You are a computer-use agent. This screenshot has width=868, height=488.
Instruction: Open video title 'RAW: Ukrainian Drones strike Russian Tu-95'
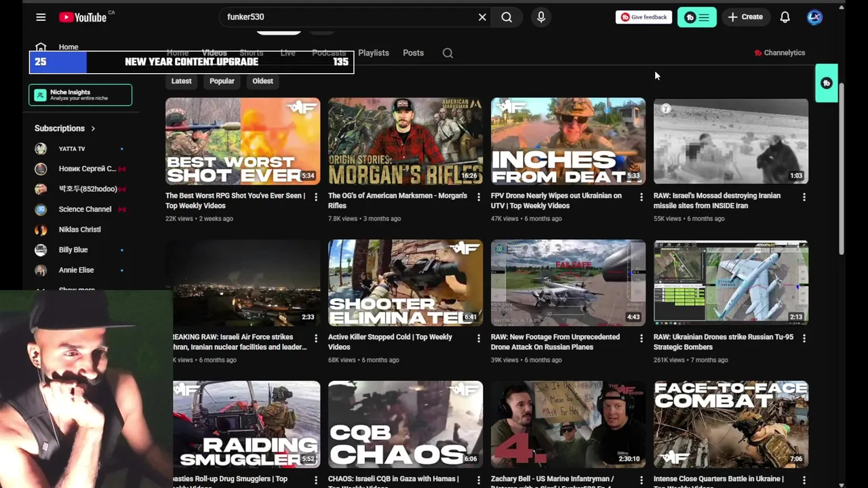[724, 342]
